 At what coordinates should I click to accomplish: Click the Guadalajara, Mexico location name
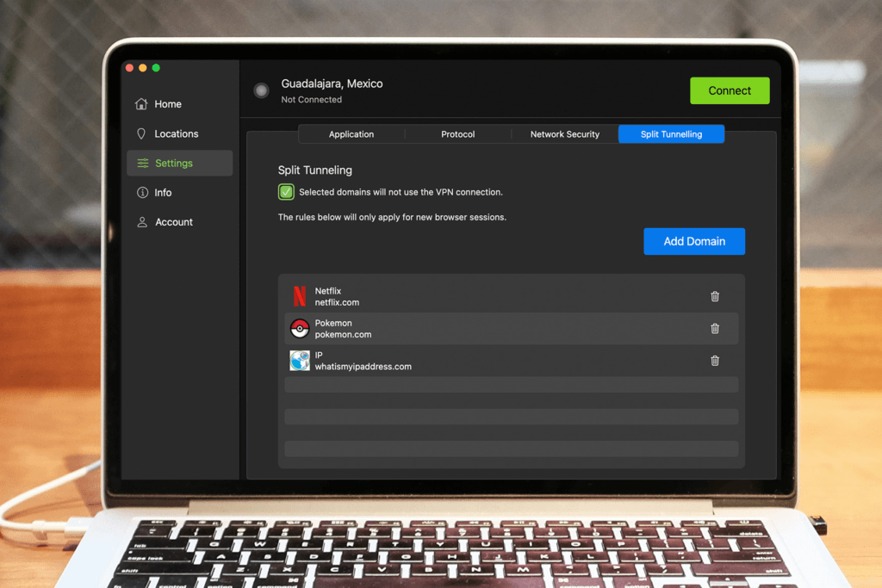332,84
